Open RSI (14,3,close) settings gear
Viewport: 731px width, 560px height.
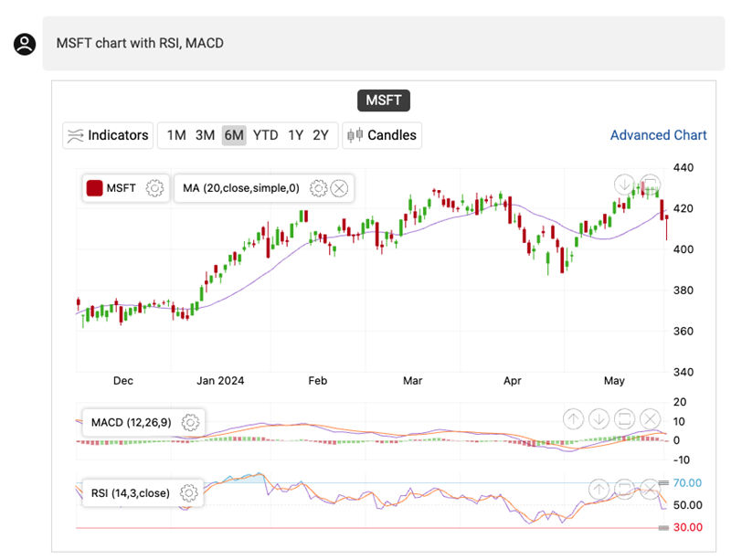(x=189, y=492)
